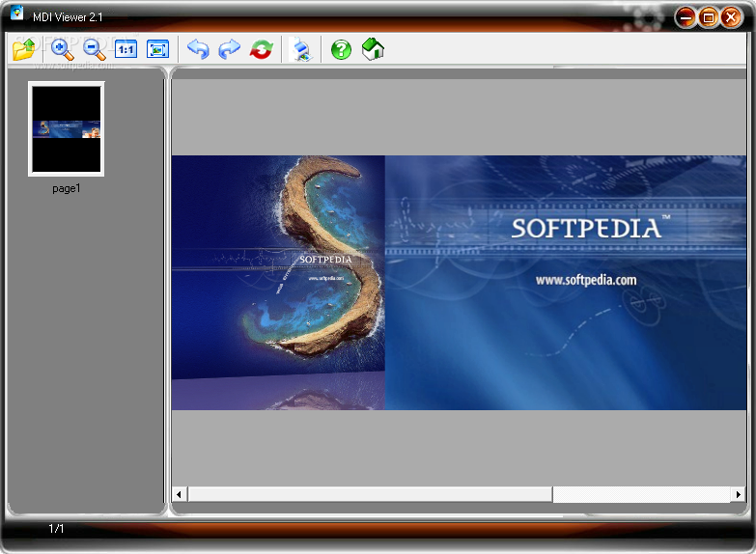Rotate the page left with blue arrow

198,49
